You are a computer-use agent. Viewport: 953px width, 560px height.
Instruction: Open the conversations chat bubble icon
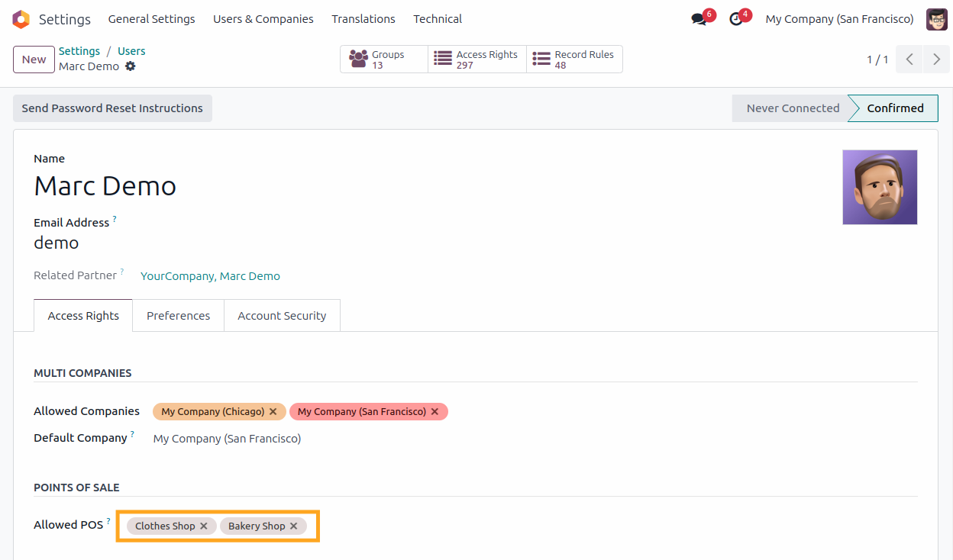tap(699, 19)
